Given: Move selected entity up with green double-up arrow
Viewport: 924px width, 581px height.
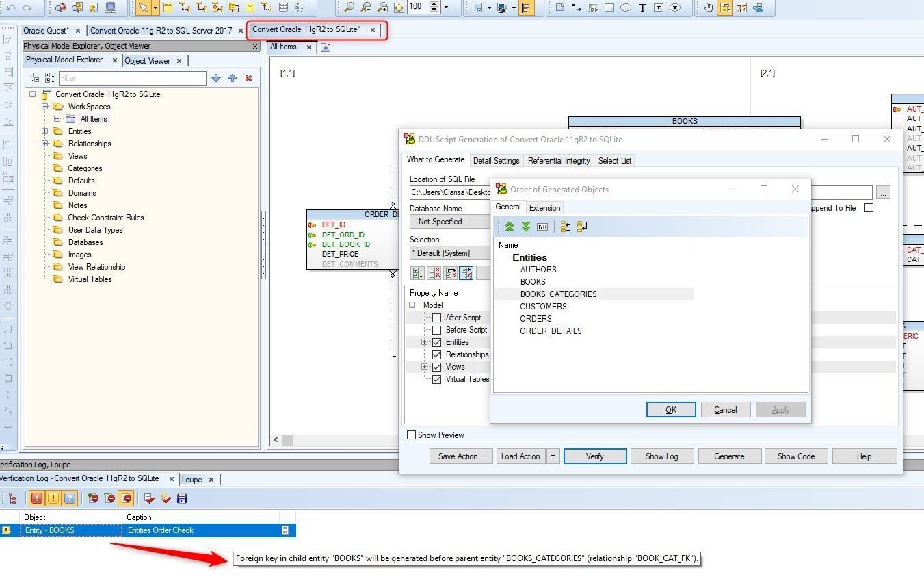Looking at the screenshot, I should pyautogui.click(x=510, y=227).
